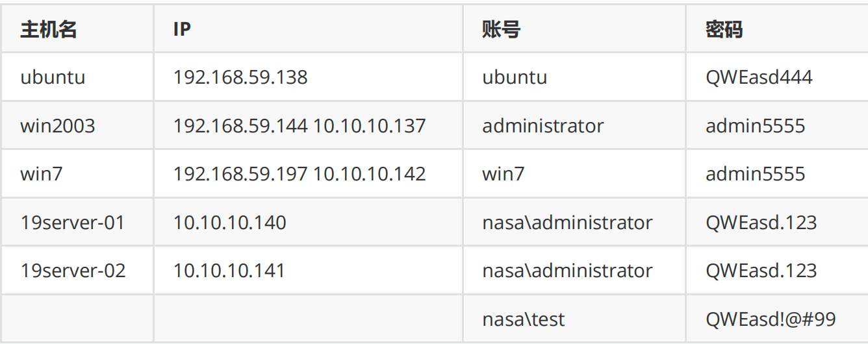Select the password QWEasd444

point(759,78)
